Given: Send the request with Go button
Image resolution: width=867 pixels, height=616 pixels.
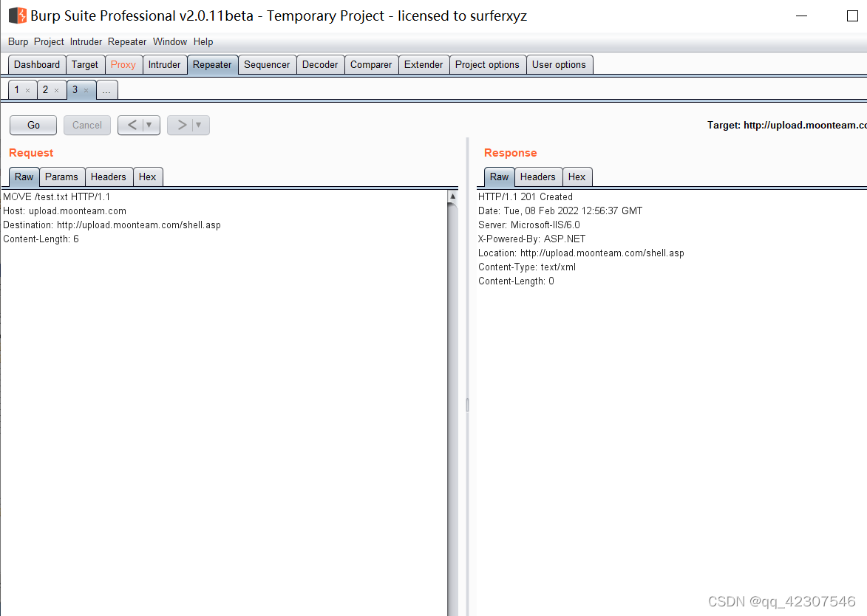Looking at the screenshot, I should (33, 125).
